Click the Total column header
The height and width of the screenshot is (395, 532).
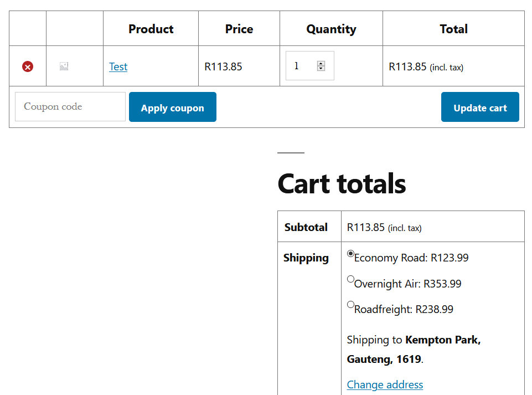click(x=453, y=29)
